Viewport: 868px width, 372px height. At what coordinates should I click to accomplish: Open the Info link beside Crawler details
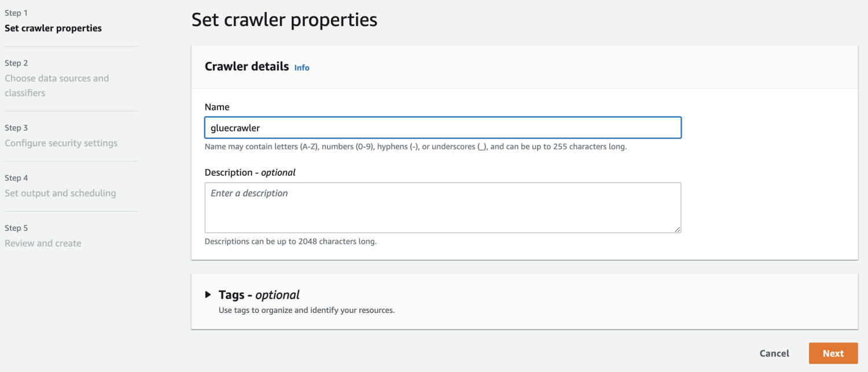[x=301, y=68]
